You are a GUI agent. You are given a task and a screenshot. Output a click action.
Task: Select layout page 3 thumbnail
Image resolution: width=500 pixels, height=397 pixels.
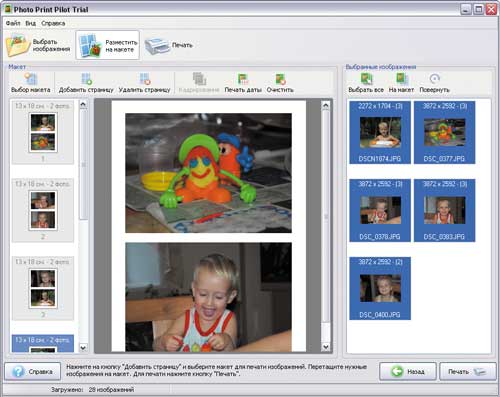pos(43,288)
